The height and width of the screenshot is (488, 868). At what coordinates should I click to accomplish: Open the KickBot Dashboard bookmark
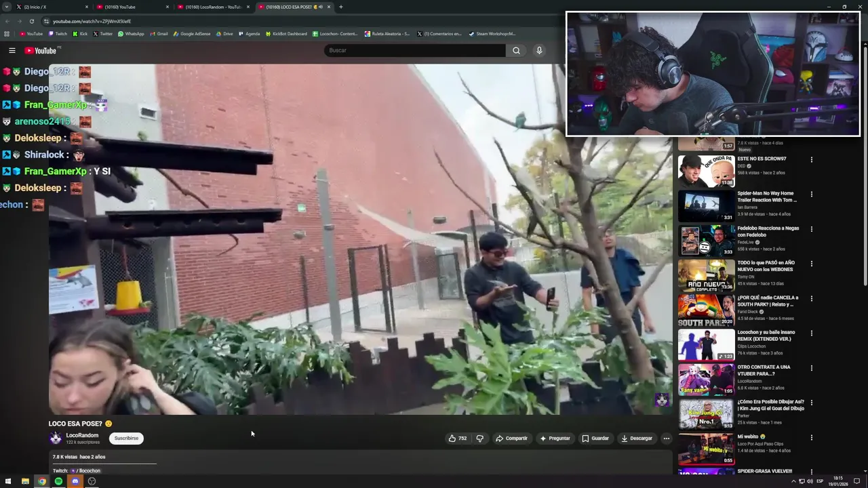(x=286, y=34)
